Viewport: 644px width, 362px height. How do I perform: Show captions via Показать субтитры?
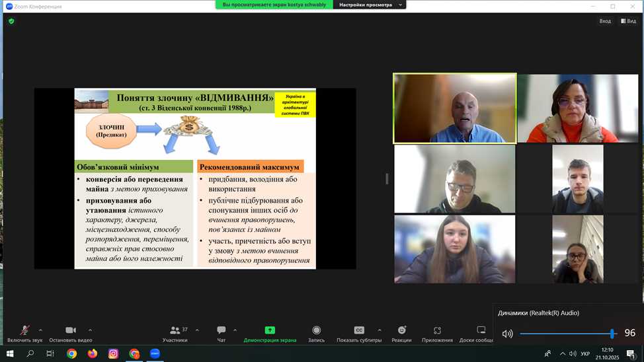click(359, 333)
